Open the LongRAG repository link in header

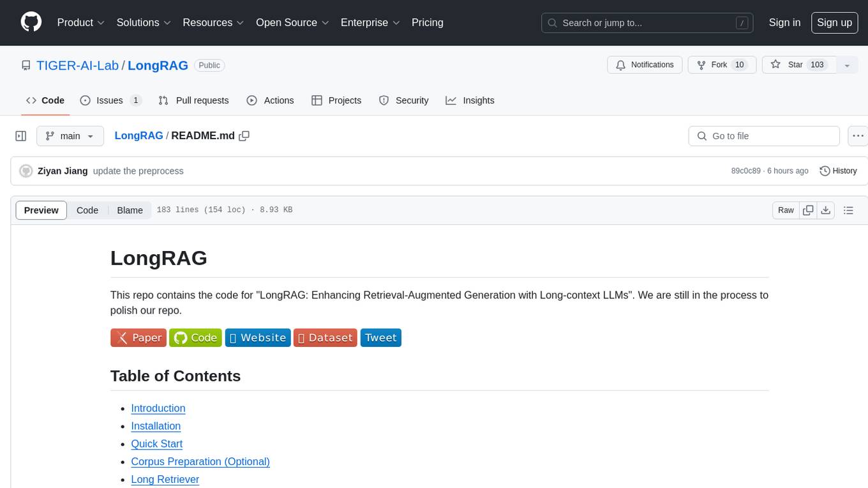click(x=158, y=65)
